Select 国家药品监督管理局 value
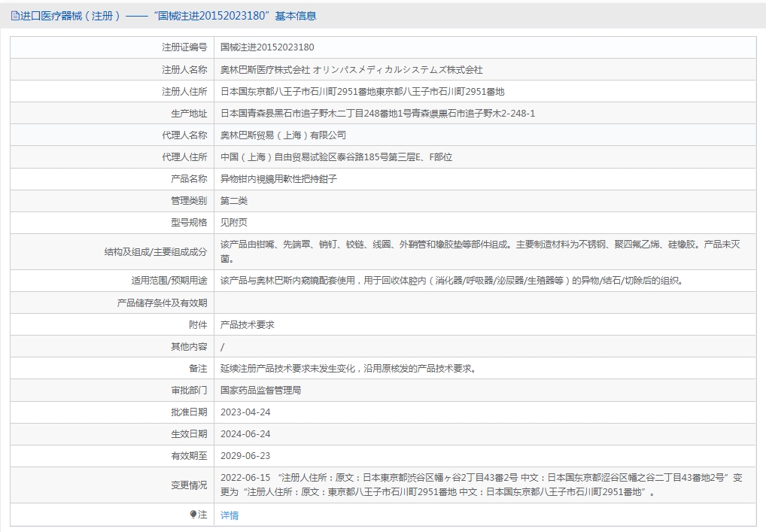766x532 pixels. pyautogui.click(x=261, y=391)
